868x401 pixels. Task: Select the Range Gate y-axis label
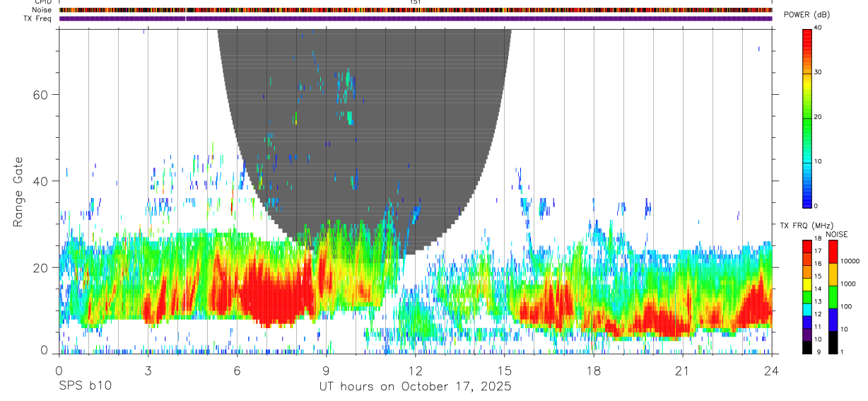[x=18, y=192]
